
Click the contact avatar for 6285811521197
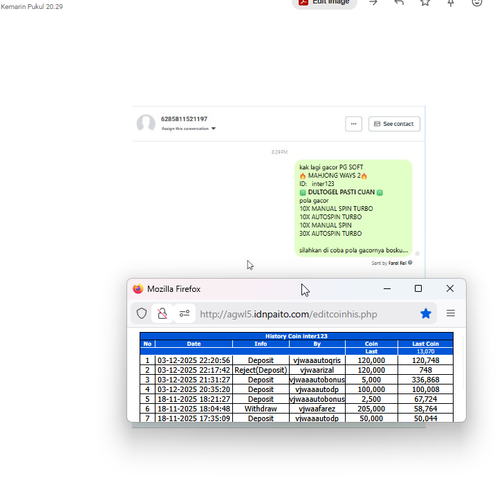coord(146,123)
